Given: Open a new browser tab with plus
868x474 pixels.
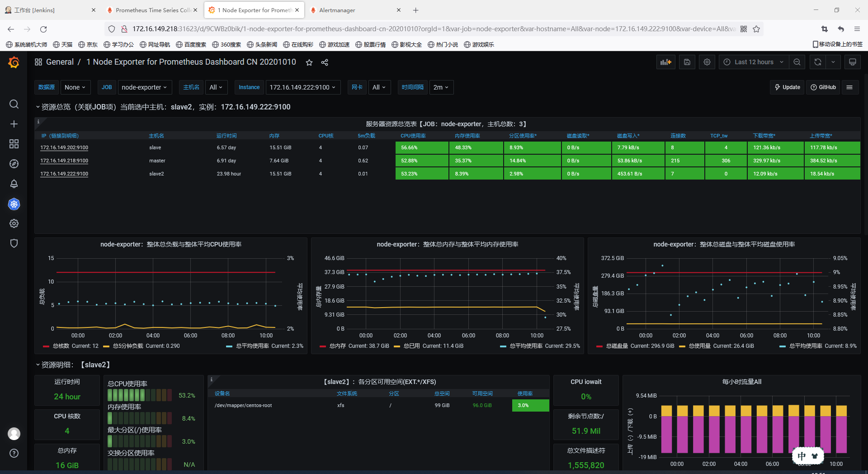Looking at the screenshot, I should 416,10.
